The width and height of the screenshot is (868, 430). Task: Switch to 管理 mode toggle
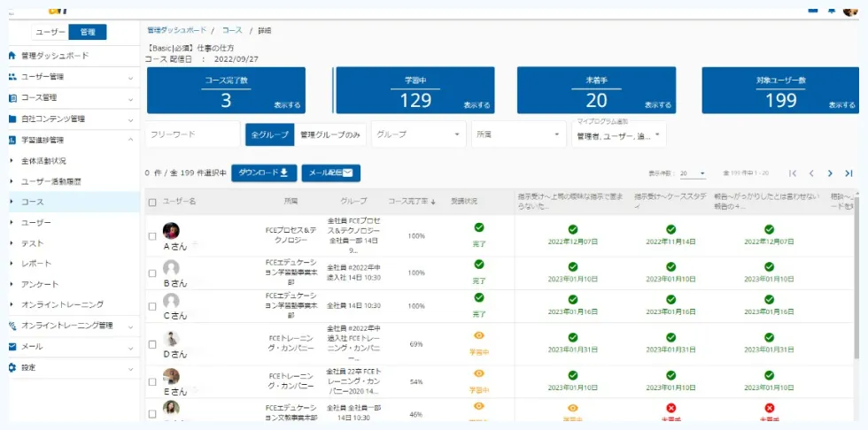coord(88,32)
